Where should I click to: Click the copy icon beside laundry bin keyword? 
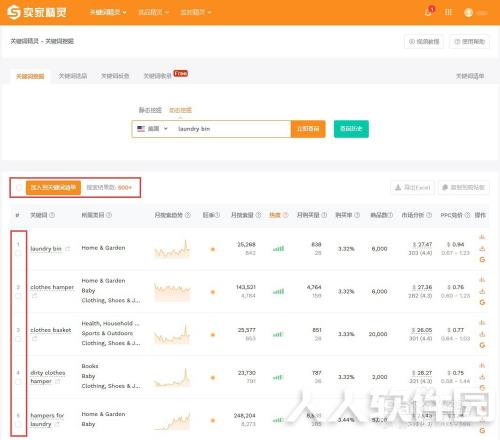68,249
